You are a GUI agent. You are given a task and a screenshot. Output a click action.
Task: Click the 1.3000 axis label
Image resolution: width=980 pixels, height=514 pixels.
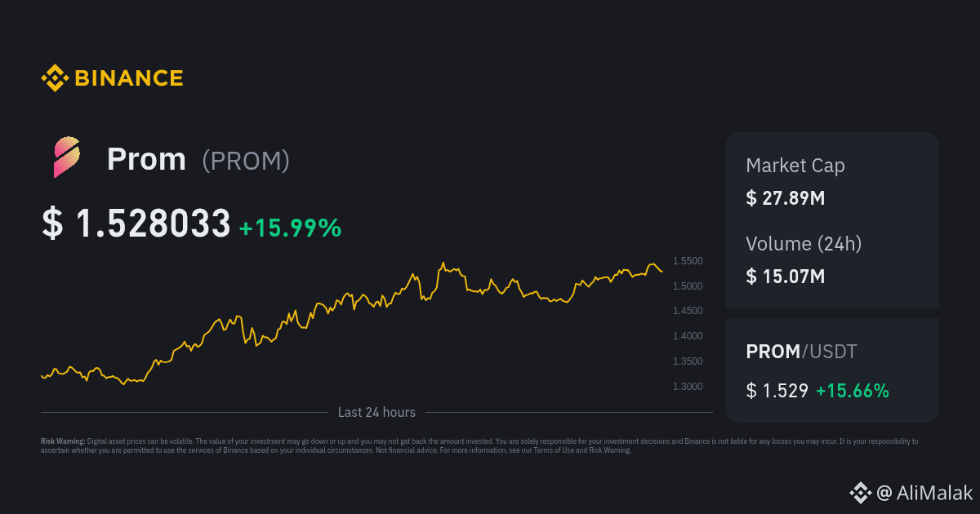tap(688, 387)
